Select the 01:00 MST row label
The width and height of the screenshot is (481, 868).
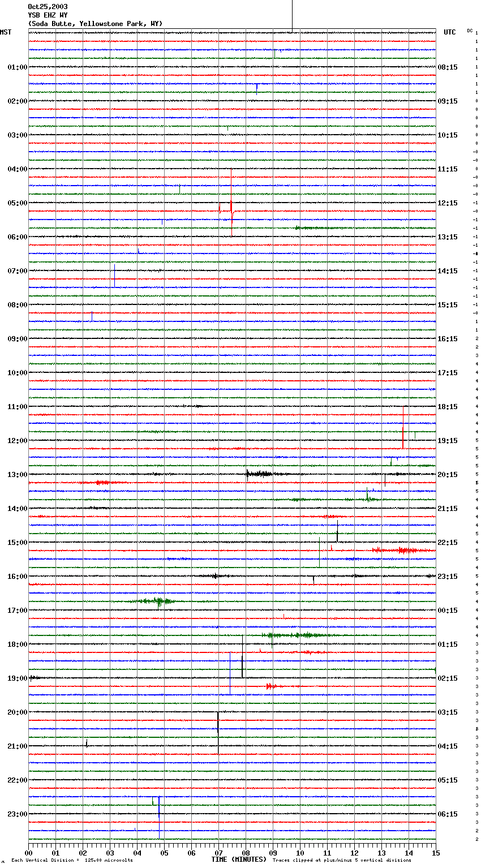pos(18,67)
